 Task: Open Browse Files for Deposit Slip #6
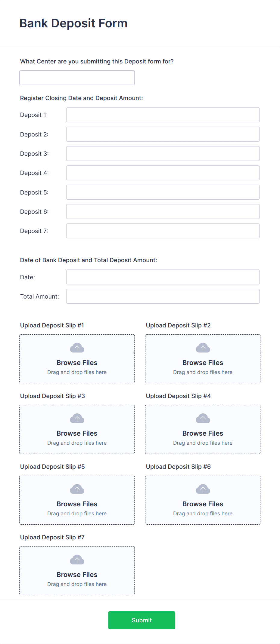tap(203, 504)
